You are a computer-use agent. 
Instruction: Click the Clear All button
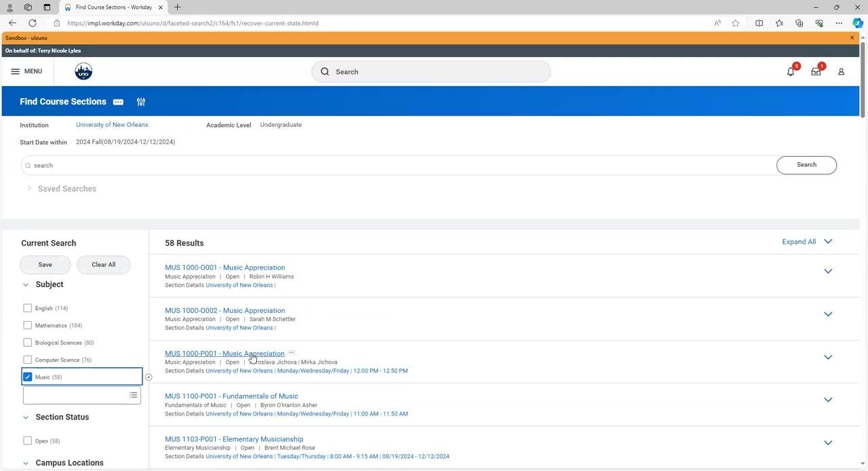pyautogui.click(x=103, y=265)
